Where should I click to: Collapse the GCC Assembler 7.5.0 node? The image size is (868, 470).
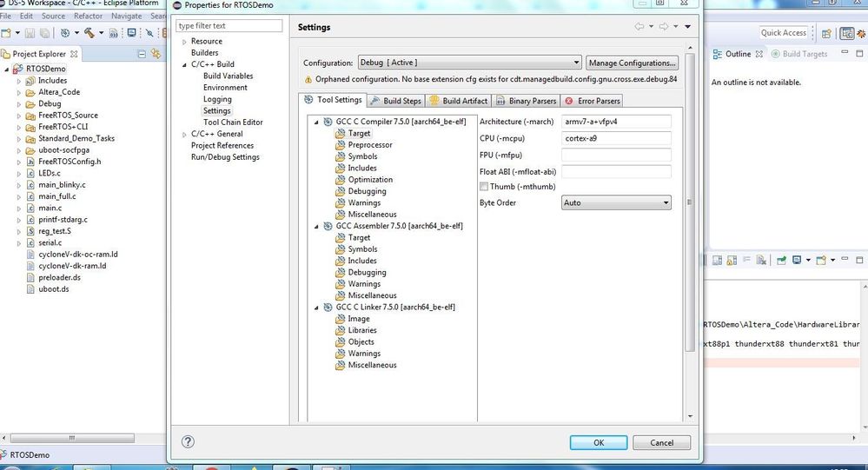[316, 227]
